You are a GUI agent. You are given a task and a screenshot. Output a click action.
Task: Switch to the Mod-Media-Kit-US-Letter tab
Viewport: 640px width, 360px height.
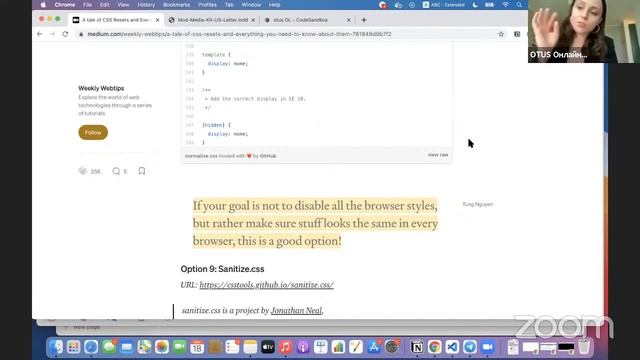(x=211, y=20)
